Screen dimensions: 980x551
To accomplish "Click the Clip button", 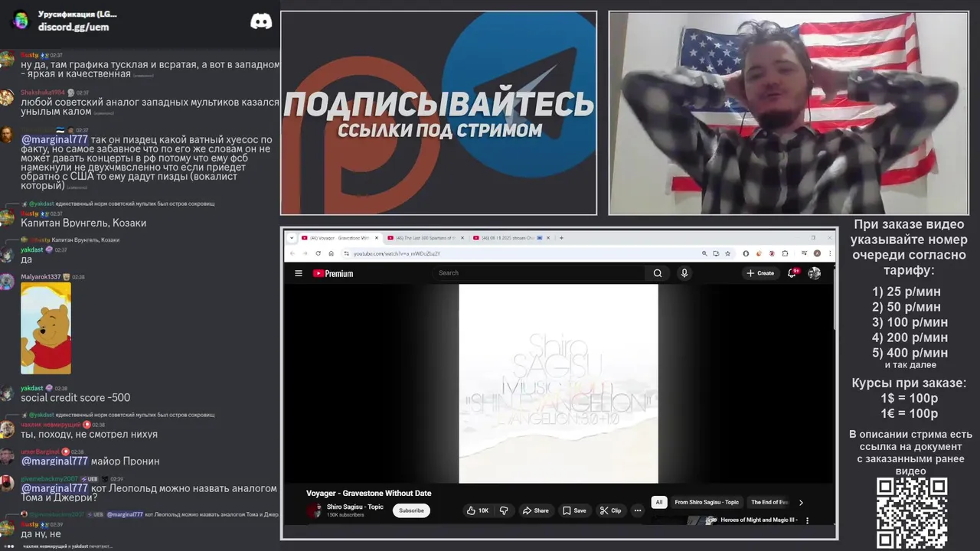I will (610, 510).
